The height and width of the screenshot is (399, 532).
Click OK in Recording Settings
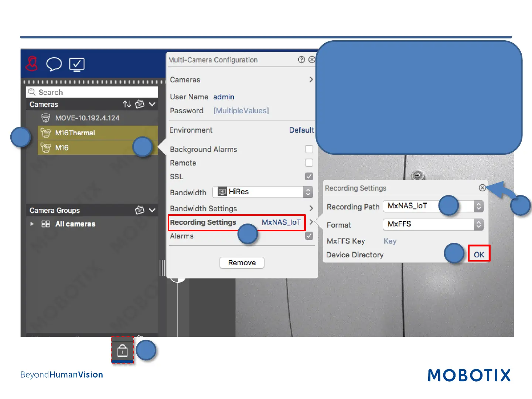(479, 254)
